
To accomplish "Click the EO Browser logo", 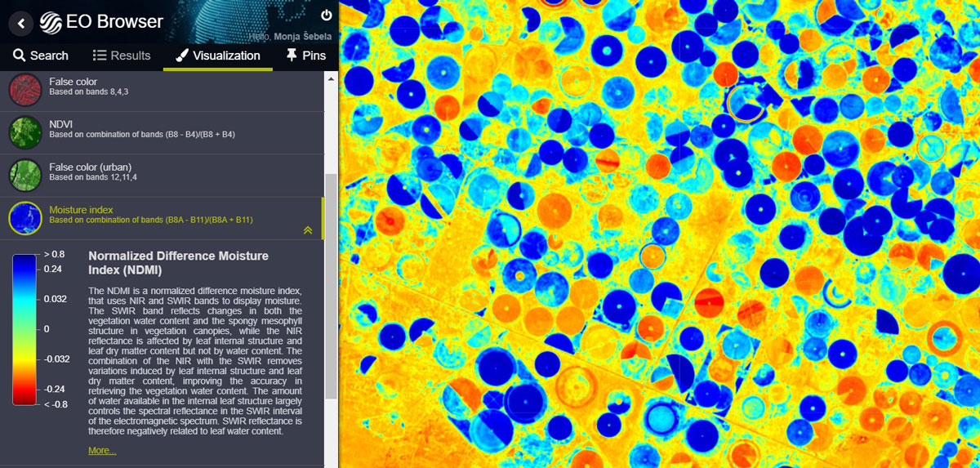I will point(100,22).
